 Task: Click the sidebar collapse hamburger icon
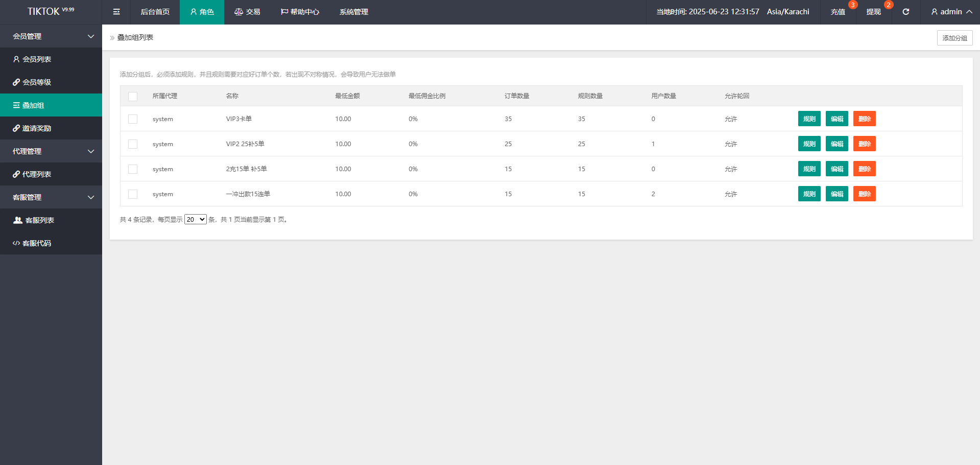pos(116,12)
